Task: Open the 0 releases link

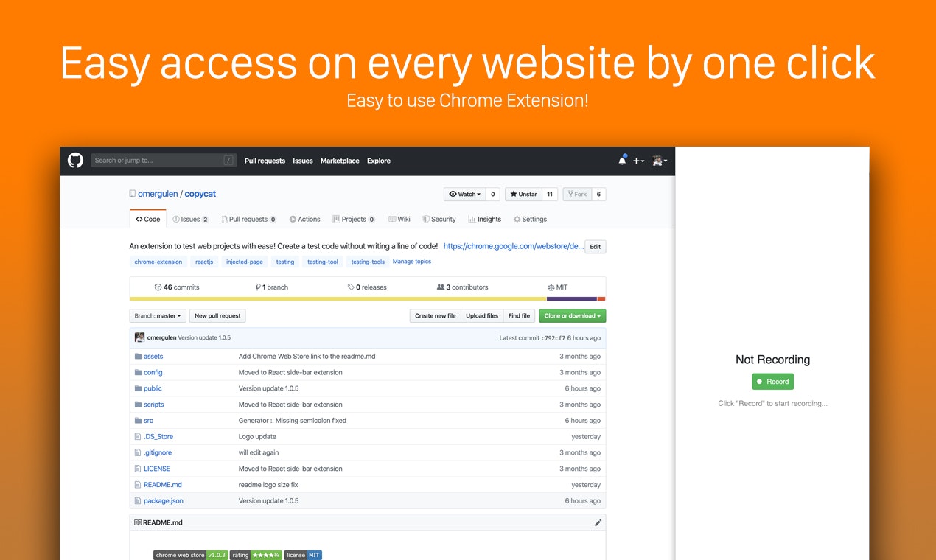Action: [x=367, y=287]
